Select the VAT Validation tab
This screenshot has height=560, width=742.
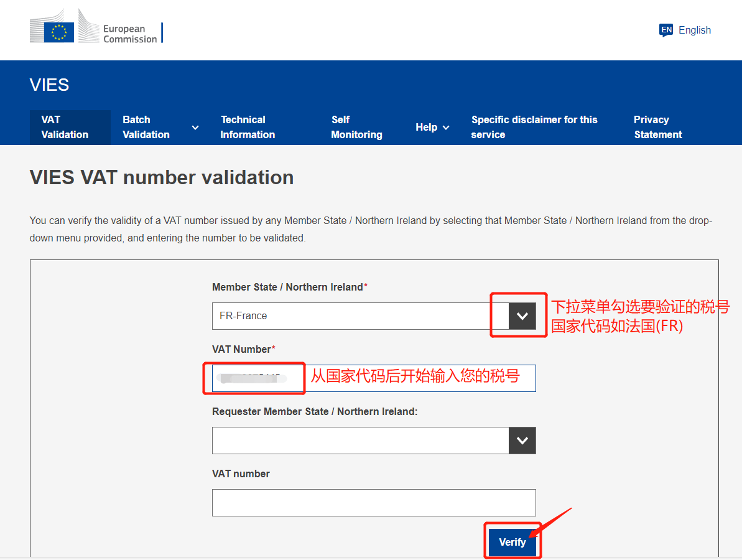[65, 127]
